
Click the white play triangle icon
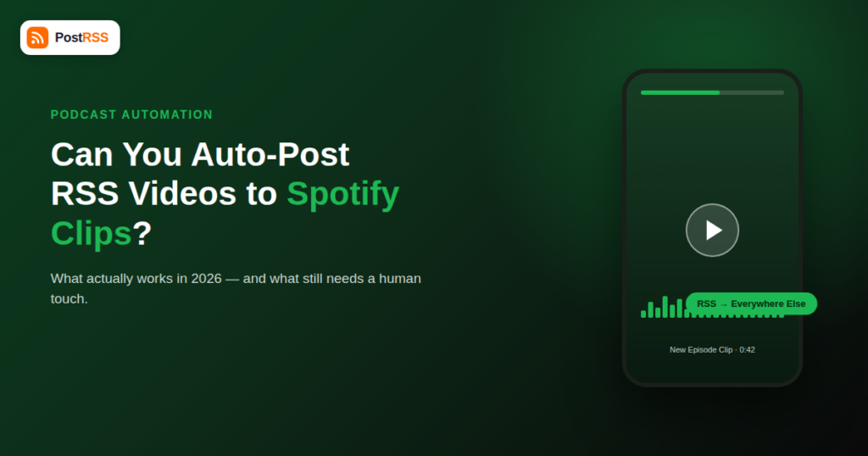pos(714,231)
